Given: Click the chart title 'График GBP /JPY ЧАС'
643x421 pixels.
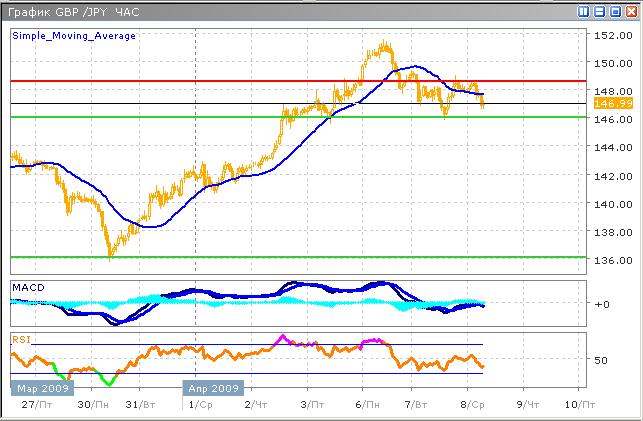Looking at the screenshot, I should [x=74, y=12].
